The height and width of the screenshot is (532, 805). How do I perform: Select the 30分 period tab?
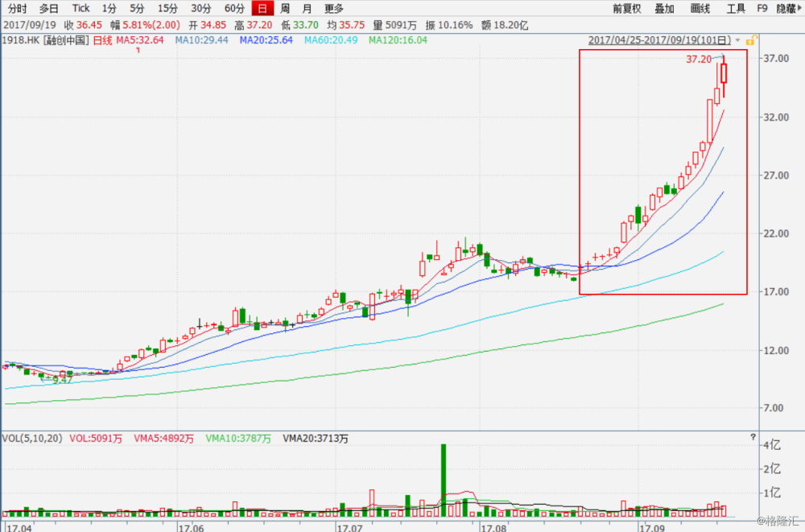[x=200, y=8]
